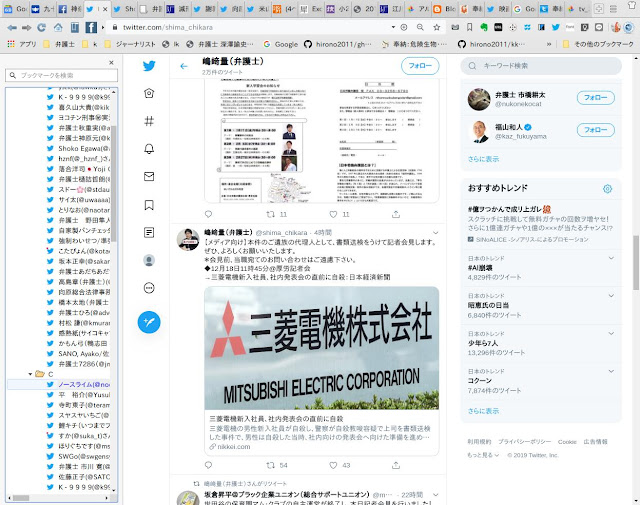Bookmark this page with star icon
640x505 pixels.
pyautogui.click(x=437, y=27)
